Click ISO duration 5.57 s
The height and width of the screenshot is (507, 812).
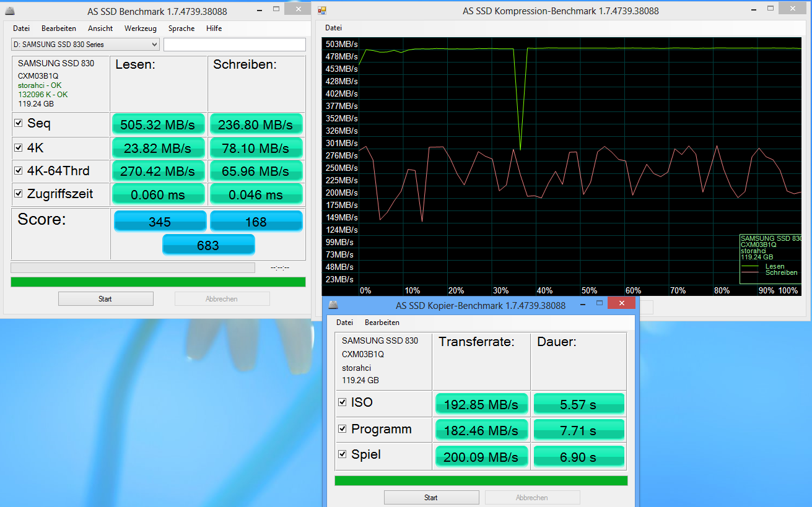point(578,404)
